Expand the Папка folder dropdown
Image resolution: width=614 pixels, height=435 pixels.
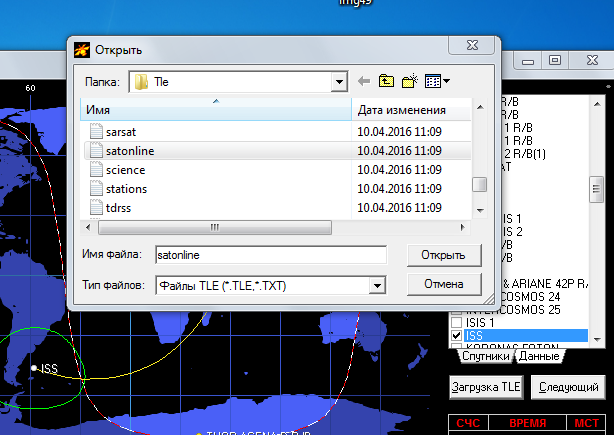coord(339,82)
